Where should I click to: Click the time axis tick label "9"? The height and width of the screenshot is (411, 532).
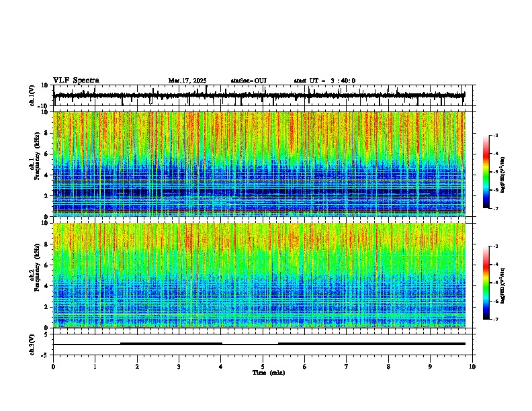click(x=430, y=367)
